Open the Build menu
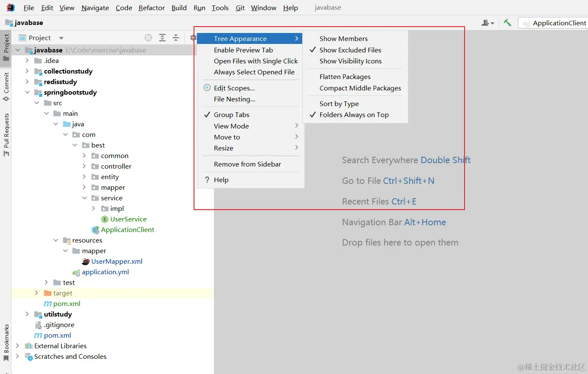Screen dimensions: 588x374 point(179,8)
